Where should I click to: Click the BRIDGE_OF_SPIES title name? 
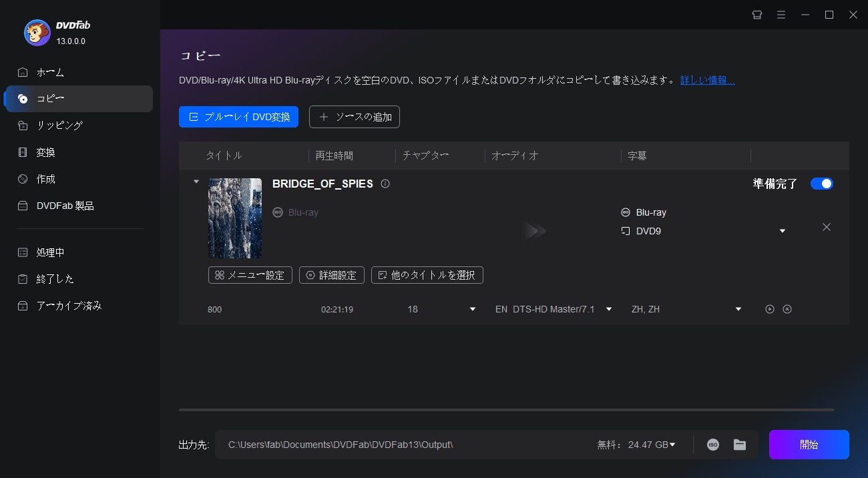tap(322, 184)
